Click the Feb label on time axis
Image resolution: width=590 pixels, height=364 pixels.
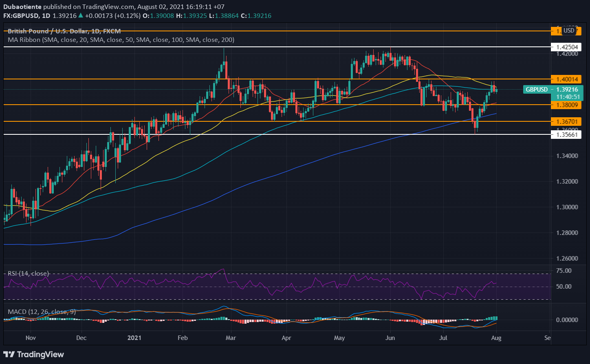pos(183,338)
